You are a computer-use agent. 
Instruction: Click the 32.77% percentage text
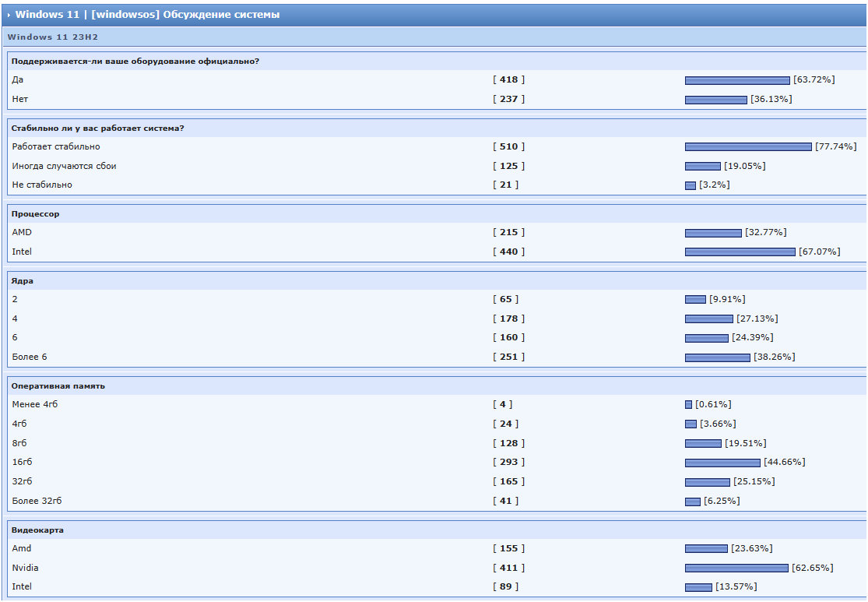coord(765,233)
